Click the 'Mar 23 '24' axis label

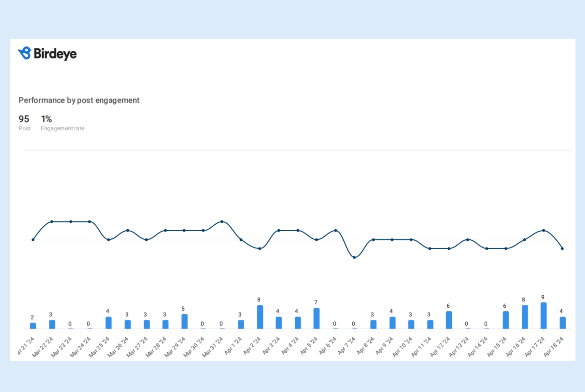coord(61,347)
